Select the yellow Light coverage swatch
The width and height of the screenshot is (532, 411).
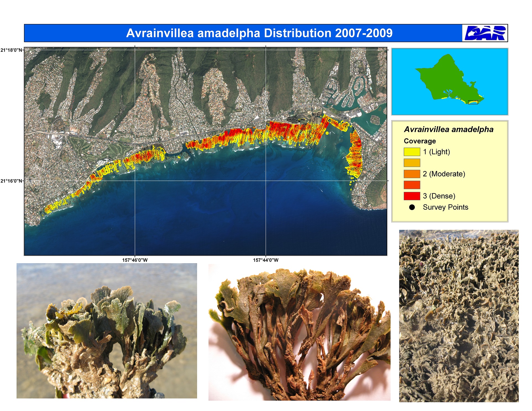pyautogui.click(x=412, y=152)
